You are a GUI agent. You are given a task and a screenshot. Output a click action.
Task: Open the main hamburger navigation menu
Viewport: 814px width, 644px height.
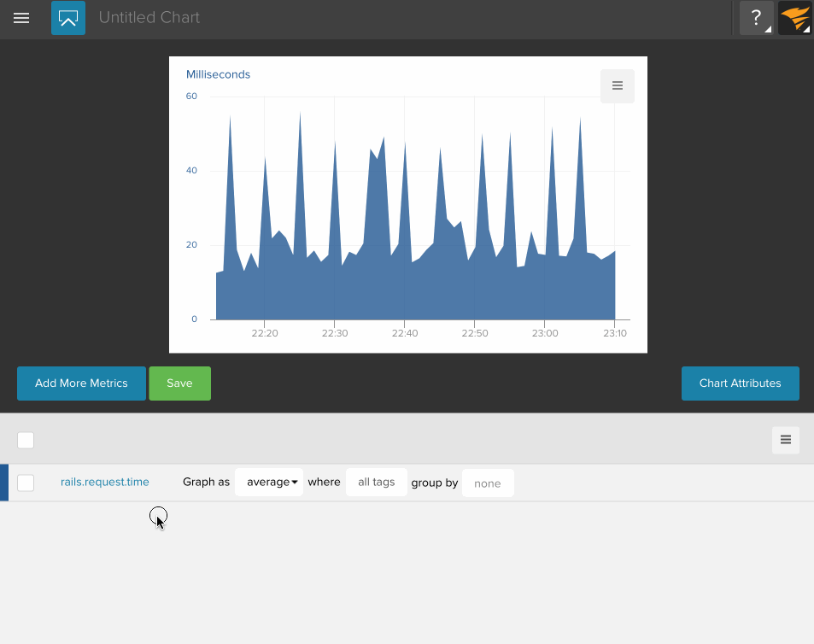tap(21, 18)
